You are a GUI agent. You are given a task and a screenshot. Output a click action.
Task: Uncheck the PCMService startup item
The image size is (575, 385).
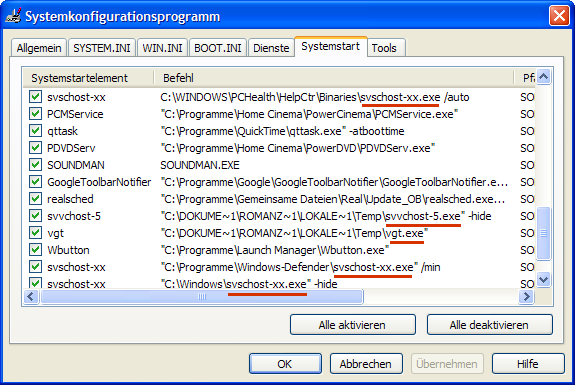click(x=36, y=114)
